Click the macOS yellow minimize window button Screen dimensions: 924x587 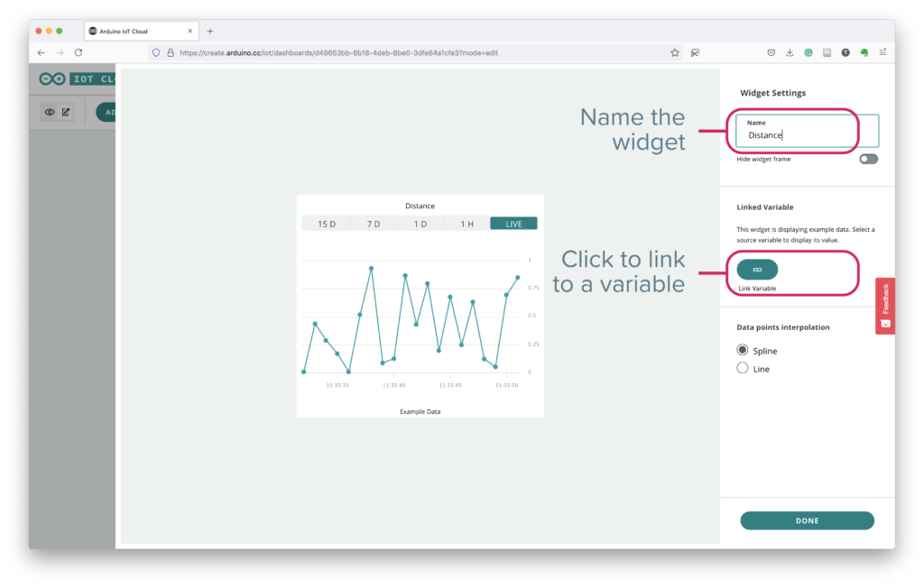pos(49,32)
